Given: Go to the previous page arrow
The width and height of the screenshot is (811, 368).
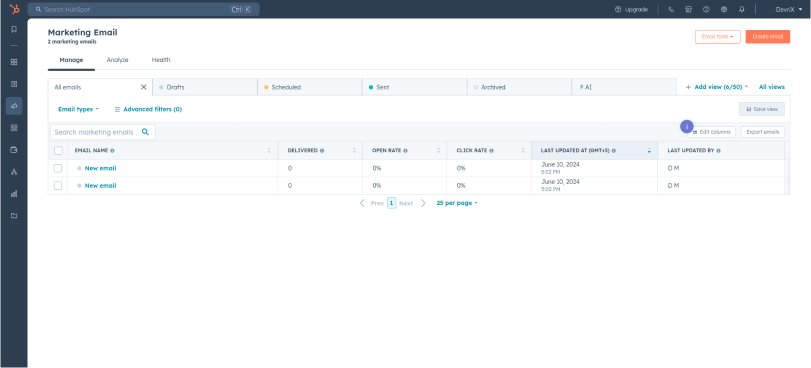Looking at the screenshot, I should click(x=362, y=203).
